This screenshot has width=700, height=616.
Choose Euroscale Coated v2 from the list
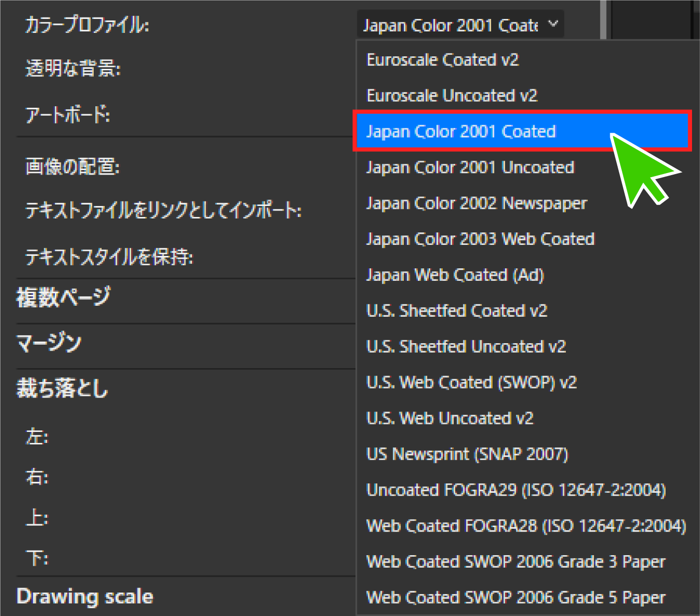[x=443, y=59]
